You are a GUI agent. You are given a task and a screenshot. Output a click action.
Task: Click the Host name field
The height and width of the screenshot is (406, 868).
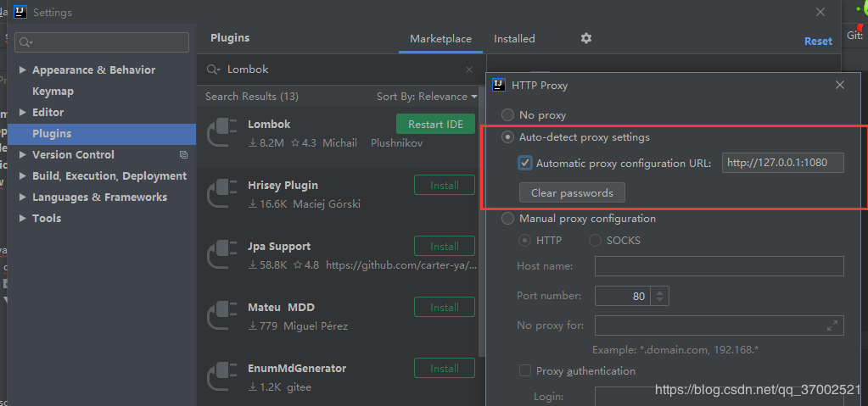point(719,266)
